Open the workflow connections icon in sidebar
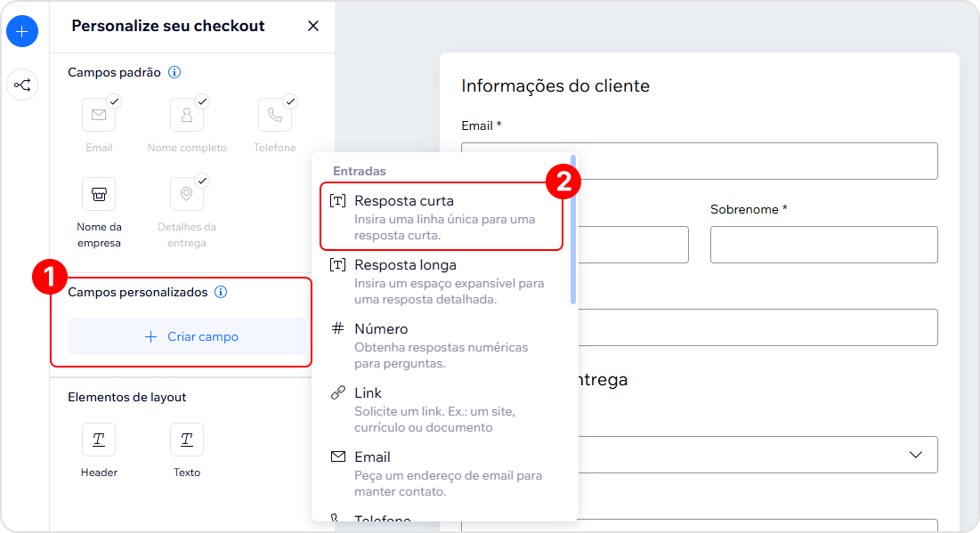 tap(22, 85)
